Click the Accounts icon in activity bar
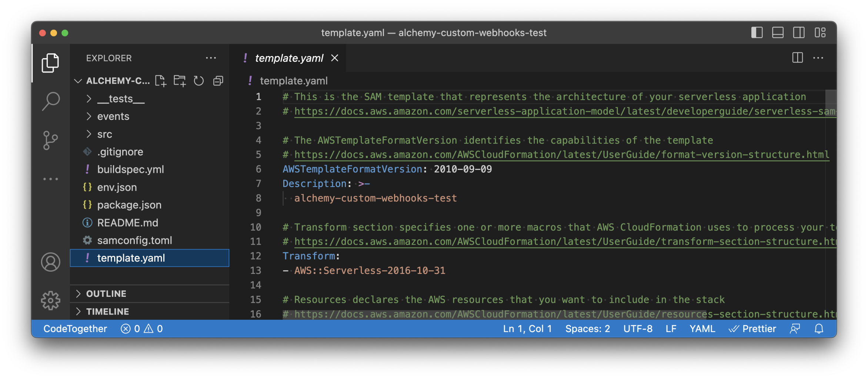This screenshot has height=379, width=868. click(x=51, y=262)
